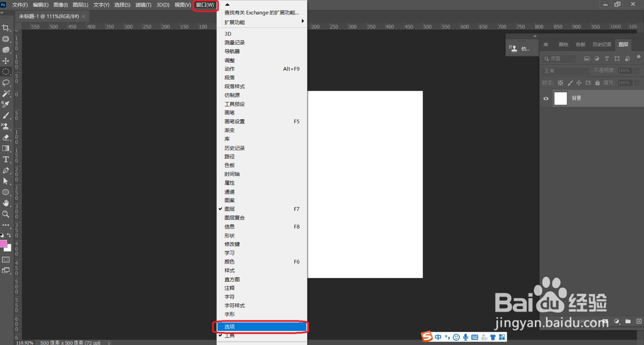Click the new group folder icon in Layers panel

click(x=628, y=321)
